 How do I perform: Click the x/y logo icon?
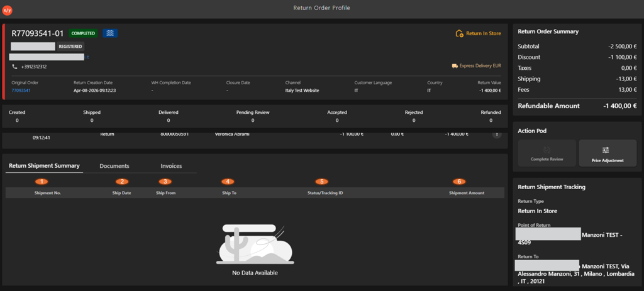click(x=7, y=10)
